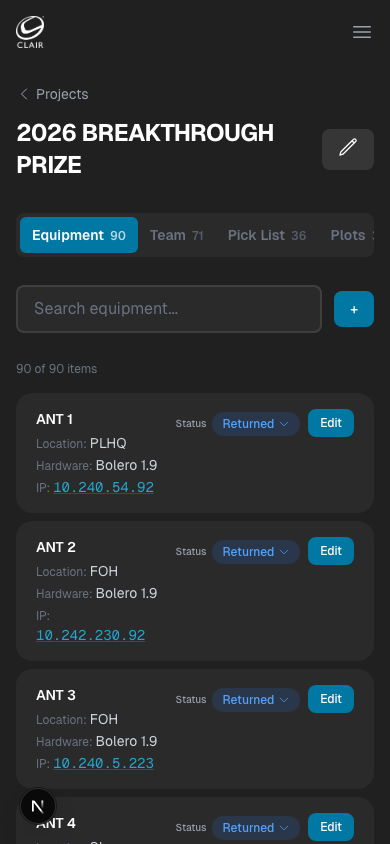Open the Pick List tab
This screenshot has height=844, width=390.
(x=267, y=235)
